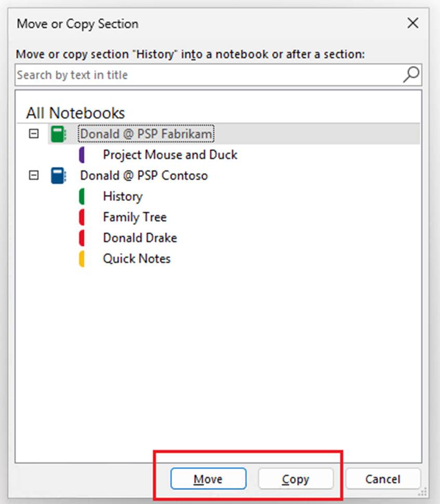
Task: Focus the Search by text in title field
Action: 208,75
